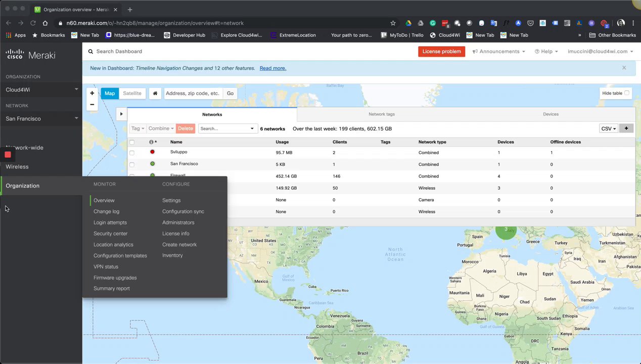Click the red recording square icon
The image size is (641, 364).
[8, 155]
